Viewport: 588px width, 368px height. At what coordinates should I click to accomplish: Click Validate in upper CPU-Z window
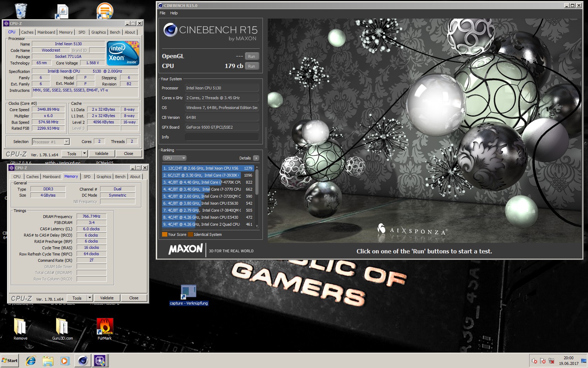[101, 154]
